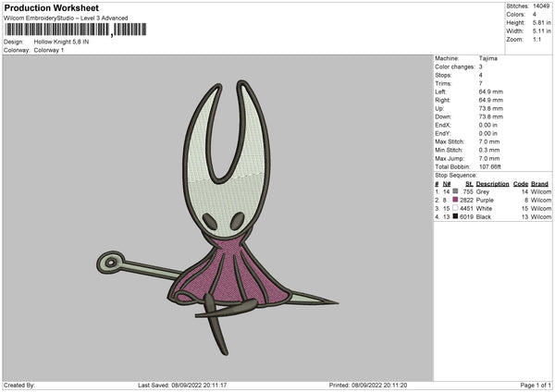Click the Colors value '4'
555x392 pixels.
(535, 15)
